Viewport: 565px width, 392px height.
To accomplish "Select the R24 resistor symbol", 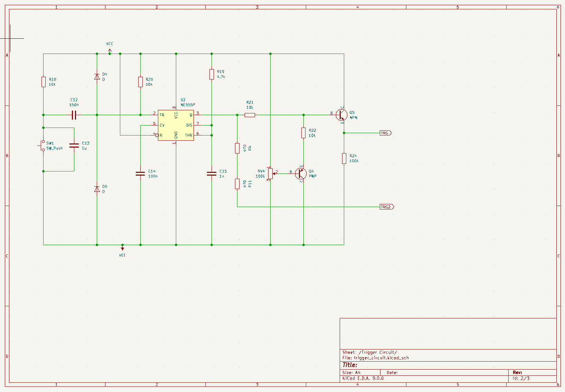I will [x=344, y=158].
